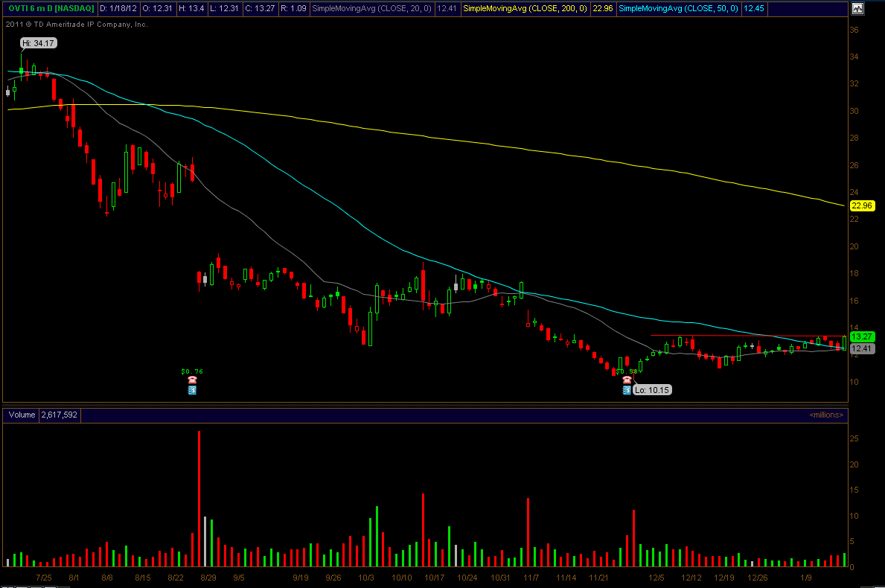Click the green $0.76 earnings figure

[x=192, y=371]
